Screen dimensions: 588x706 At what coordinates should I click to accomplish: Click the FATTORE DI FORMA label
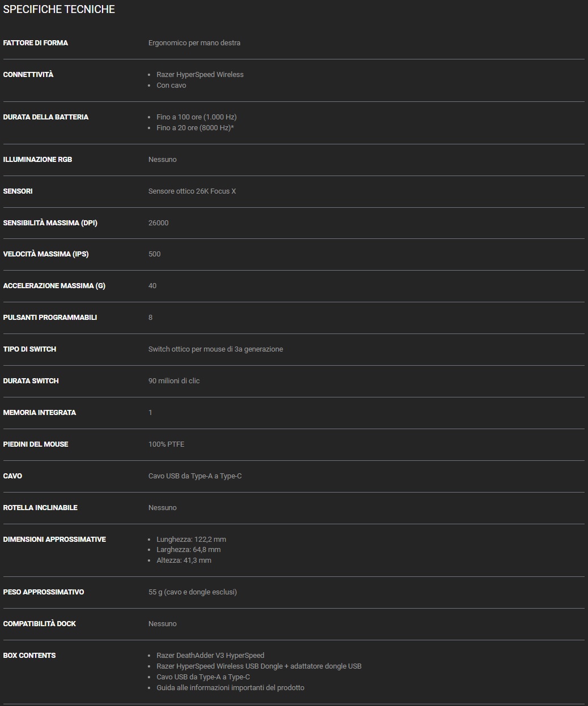coord(35,43)
